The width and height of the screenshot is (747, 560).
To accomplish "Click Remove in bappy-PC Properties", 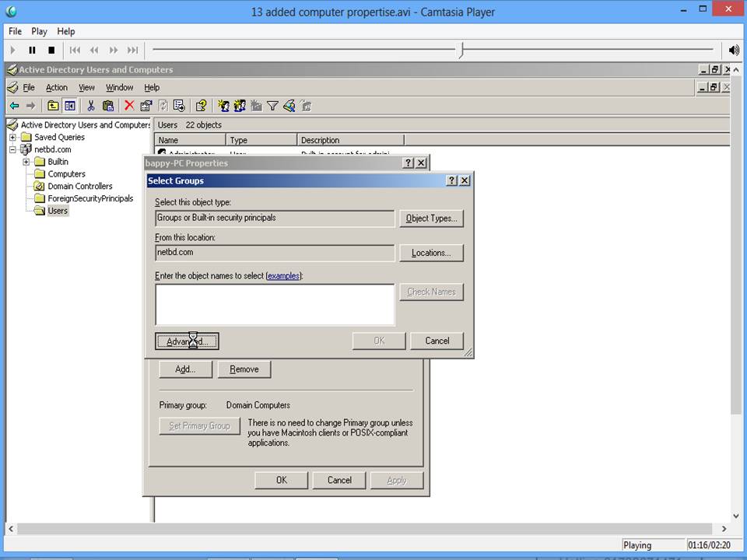I will click(244, 369).
